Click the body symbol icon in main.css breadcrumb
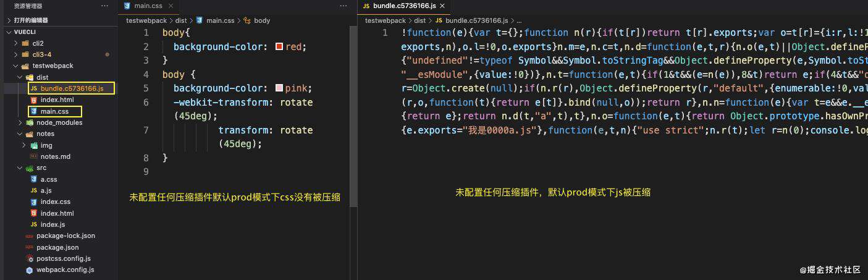This screenshot has width=868, height=280. [247, 20]
